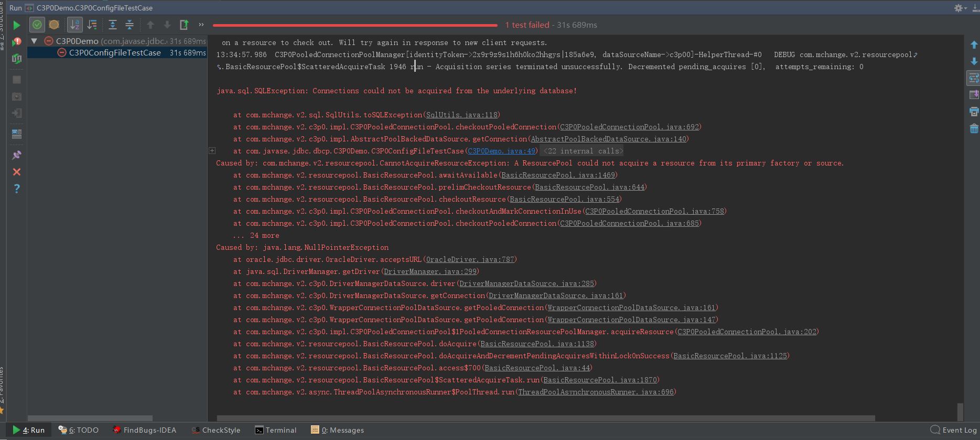The image size is (980, 440).
Task: Open SqlUtils.java:118 source link
Action: (462, 115)
